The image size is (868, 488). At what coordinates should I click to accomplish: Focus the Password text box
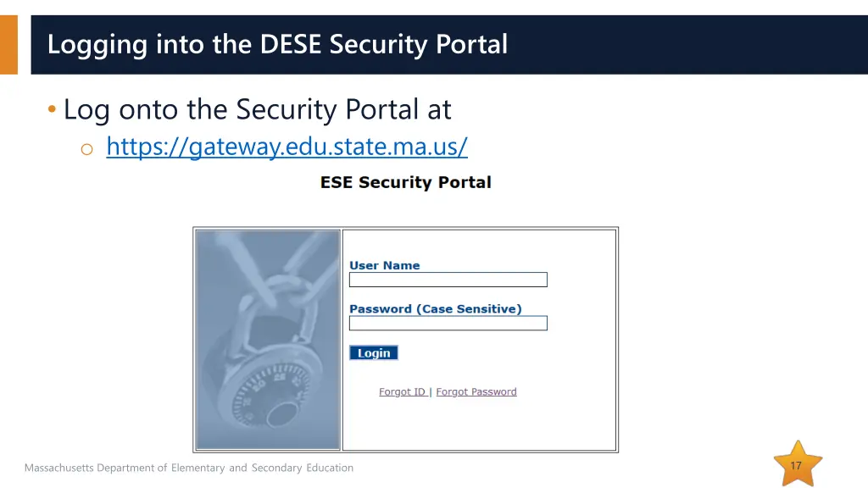click(x=448, y=323)
